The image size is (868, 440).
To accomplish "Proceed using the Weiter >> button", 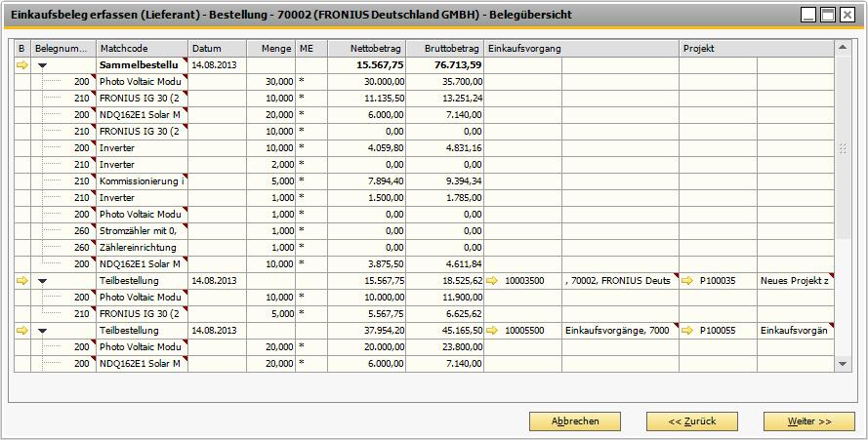I will coord(808,421).
